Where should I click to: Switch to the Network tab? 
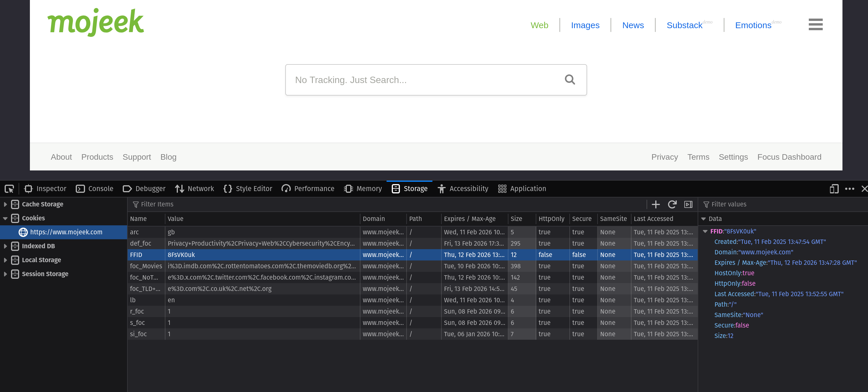pyautogui.click(x=194, y=189)
